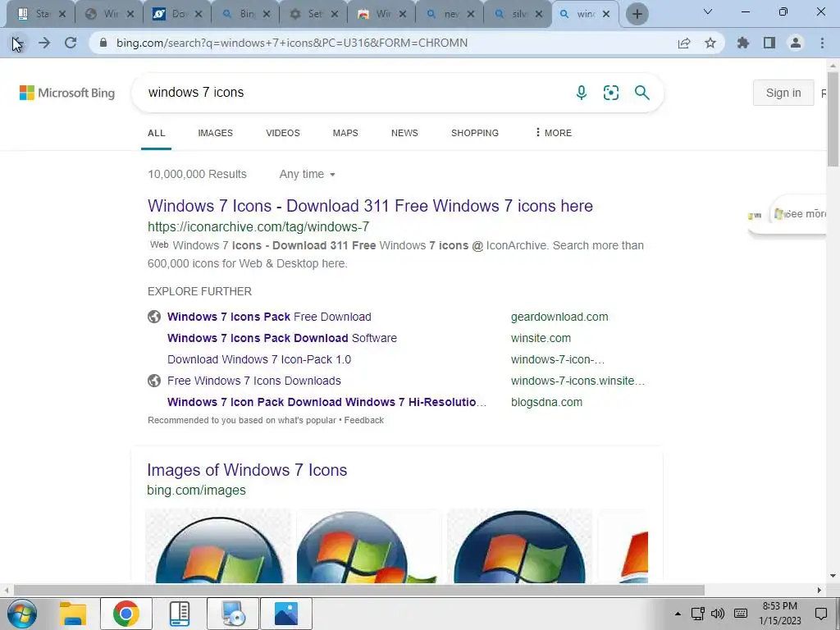
Task: Open the second Windows orb image thumbnail
Action: pos(369,546)
